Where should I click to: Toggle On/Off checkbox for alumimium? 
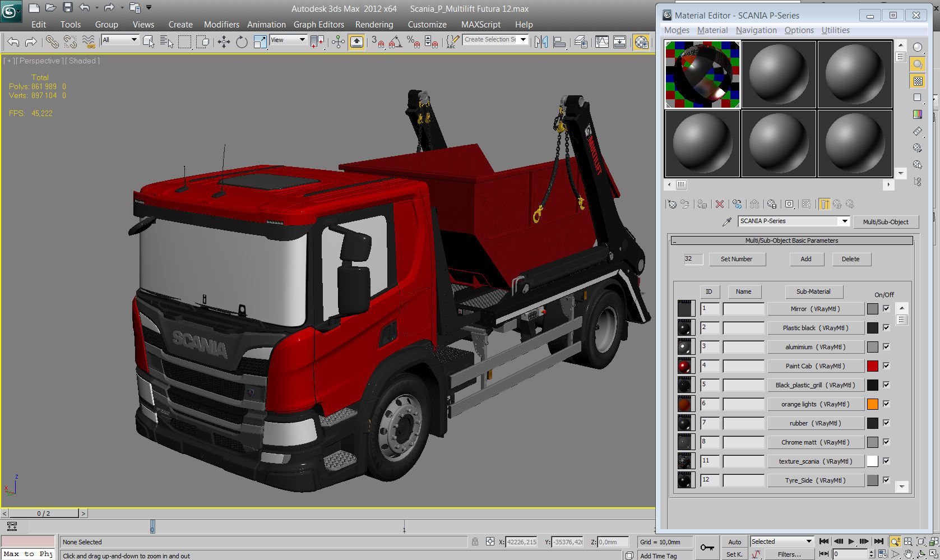coord(886,346)
